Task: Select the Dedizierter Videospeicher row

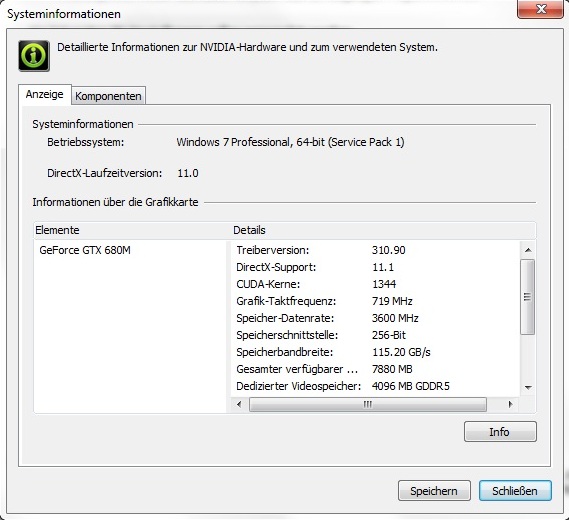Action: tap(376, 386)
